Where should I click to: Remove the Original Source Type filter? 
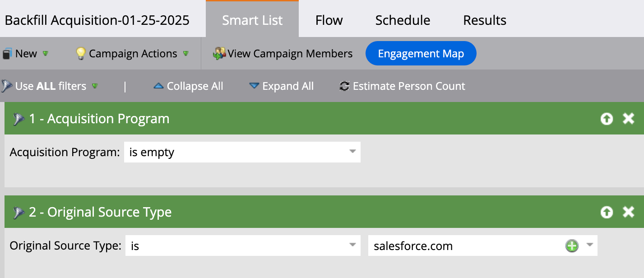pos(628,212)
